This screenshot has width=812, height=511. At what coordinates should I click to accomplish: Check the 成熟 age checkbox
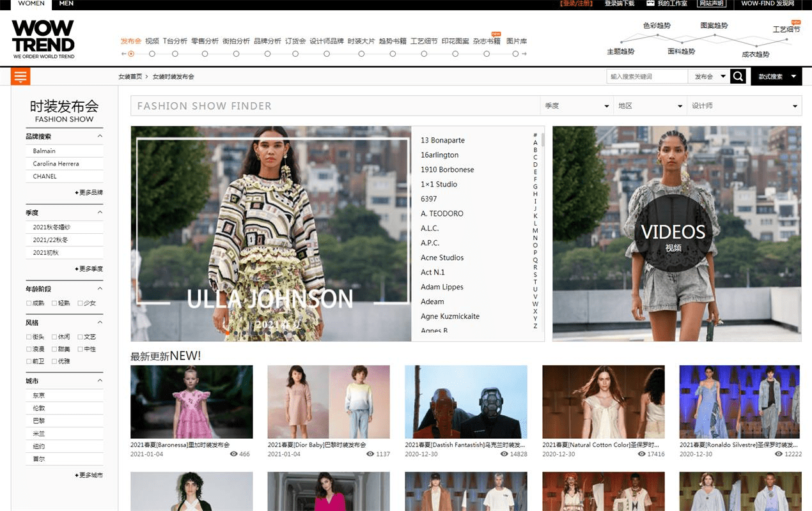point(29,303)
